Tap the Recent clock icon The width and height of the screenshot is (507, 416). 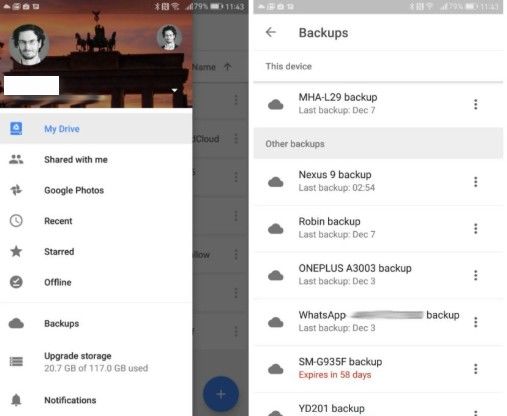coord(16,221)
